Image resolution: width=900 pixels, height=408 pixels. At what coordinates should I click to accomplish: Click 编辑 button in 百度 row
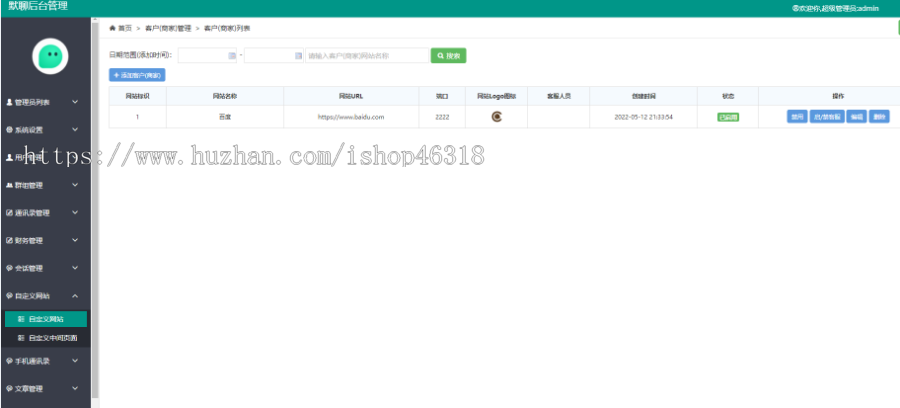pyautogui.click(x=856, y=117)
